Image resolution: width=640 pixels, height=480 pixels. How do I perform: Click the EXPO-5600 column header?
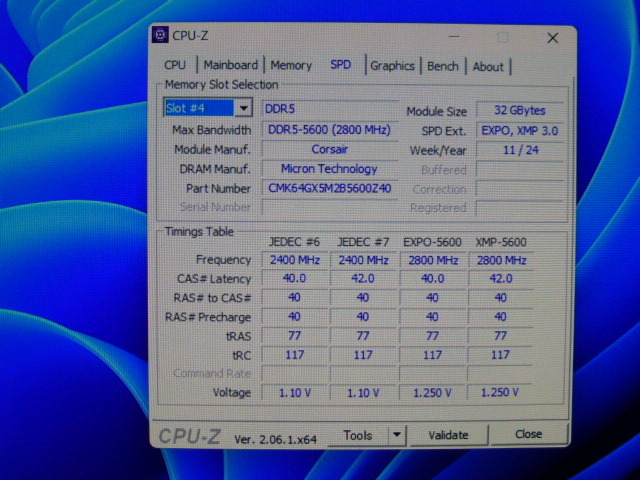click(432, 242)
